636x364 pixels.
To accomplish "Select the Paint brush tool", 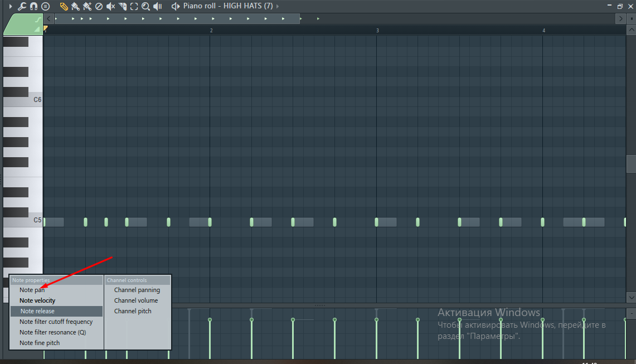I will 75,6.
